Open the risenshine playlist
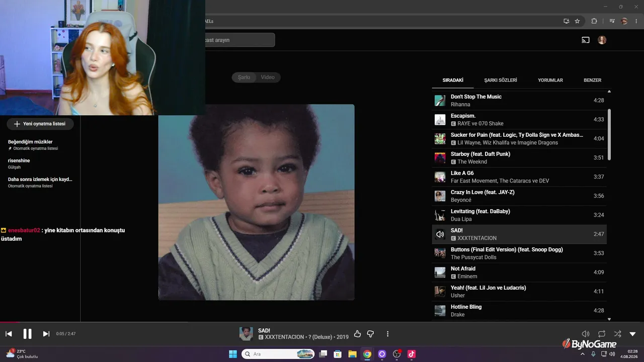 (40, 163)
